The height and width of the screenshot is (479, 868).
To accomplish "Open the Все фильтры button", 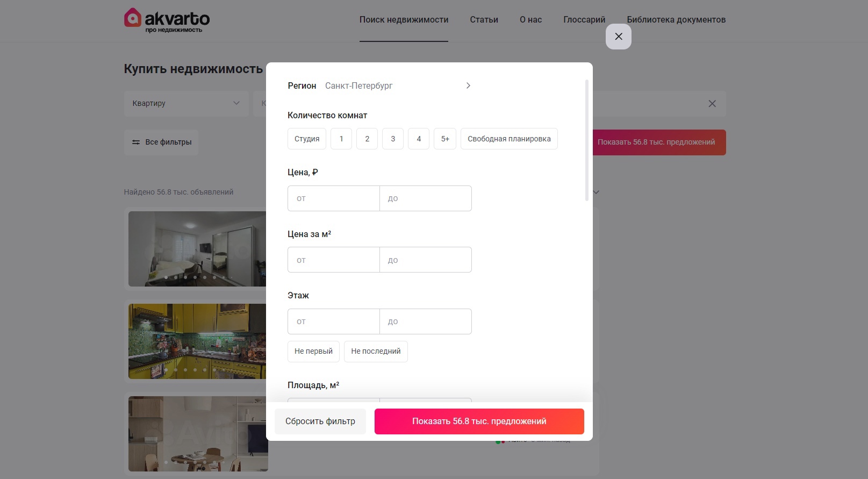I will (161, 142).
